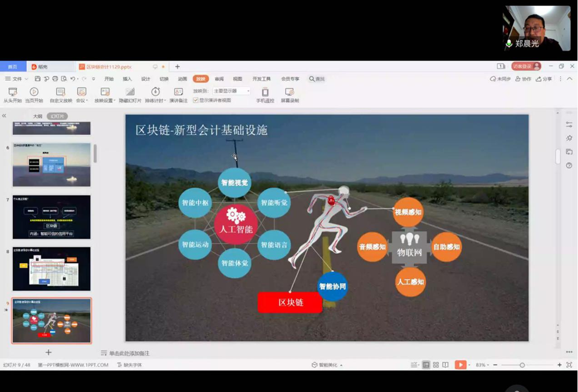This screenshot has width=578, height=392.
Task: Toggle 显示演讲者视图 checkbox
Action: pyautogui.click(x=196, y=100)
